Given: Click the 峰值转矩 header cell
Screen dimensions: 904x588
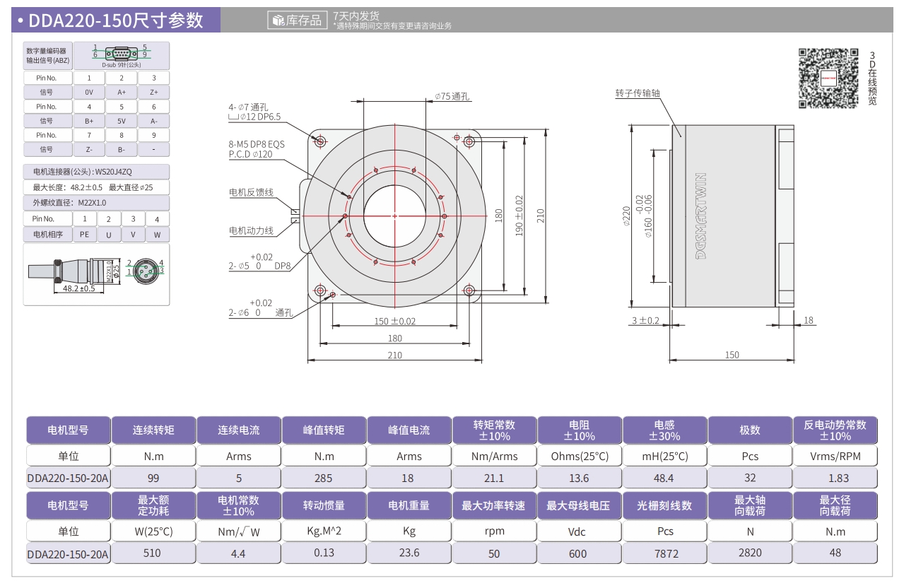Looking at the screenshot, I should pos(324,430).
